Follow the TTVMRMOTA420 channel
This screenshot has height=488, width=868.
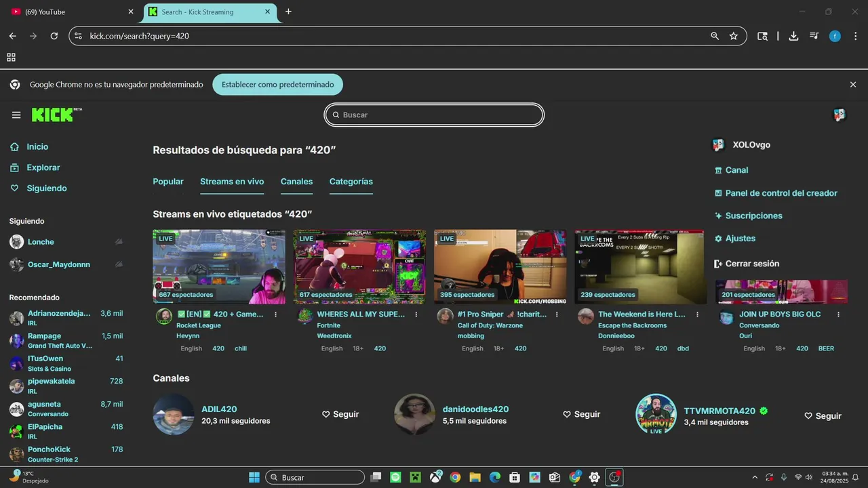(x=823, y=416)
